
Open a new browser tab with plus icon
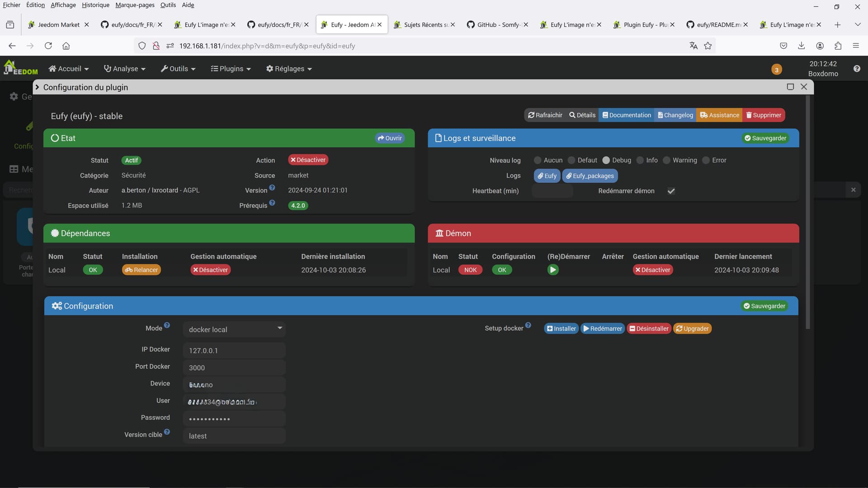837,25
